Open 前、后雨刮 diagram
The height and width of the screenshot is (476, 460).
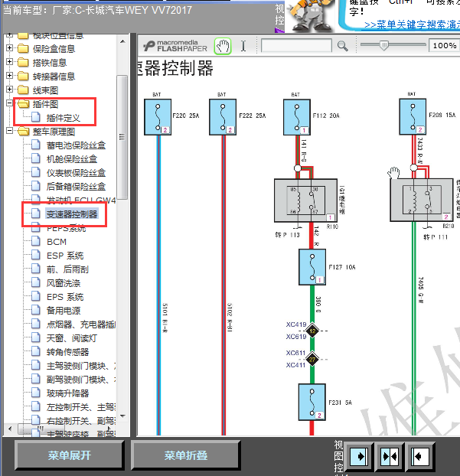click(x=67, y=269)
